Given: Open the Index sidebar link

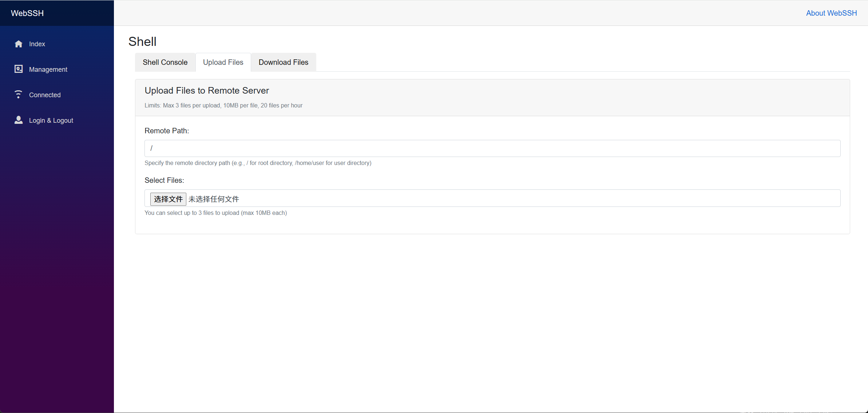Looking at the screenshot, I should 37,44.
